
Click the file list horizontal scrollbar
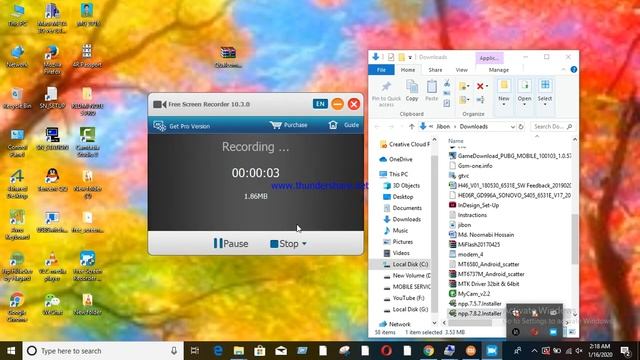471,323
